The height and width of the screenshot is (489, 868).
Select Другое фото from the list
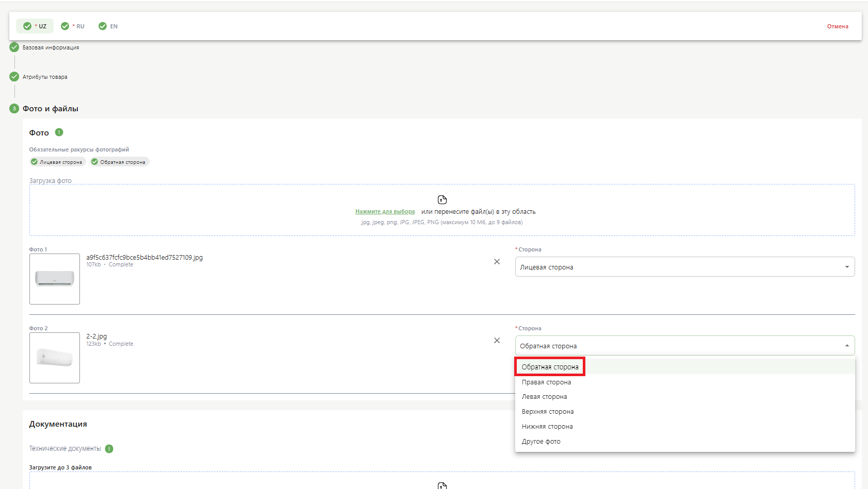[x=541, y=442]
